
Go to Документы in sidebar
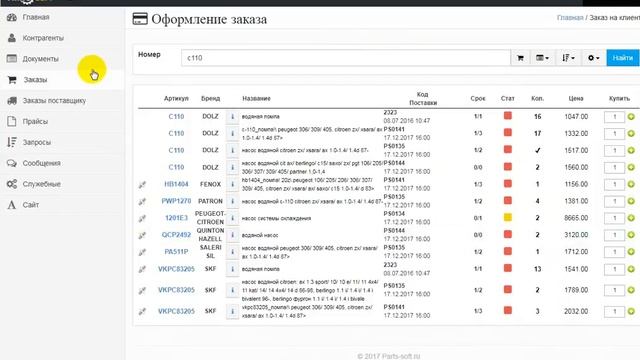point(40,59)
